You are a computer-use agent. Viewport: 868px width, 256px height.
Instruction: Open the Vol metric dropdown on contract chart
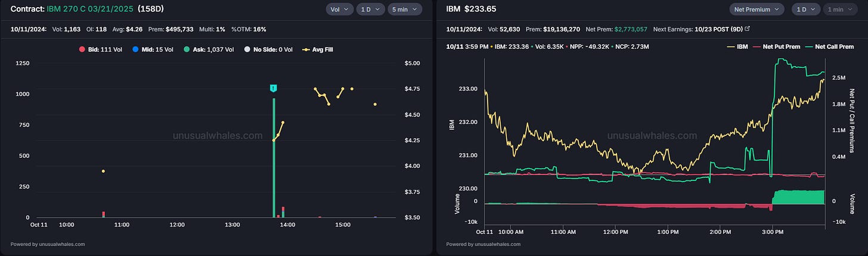(339, 9)
